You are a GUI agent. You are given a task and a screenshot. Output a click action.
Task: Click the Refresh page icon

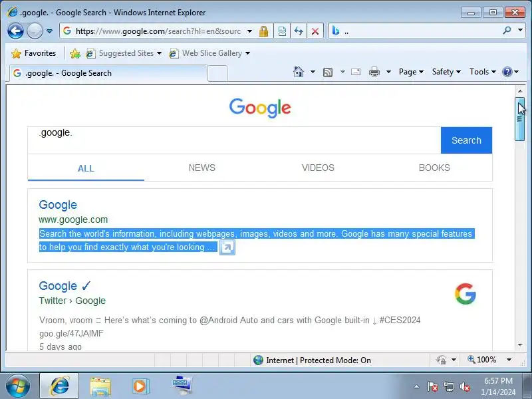299,31
